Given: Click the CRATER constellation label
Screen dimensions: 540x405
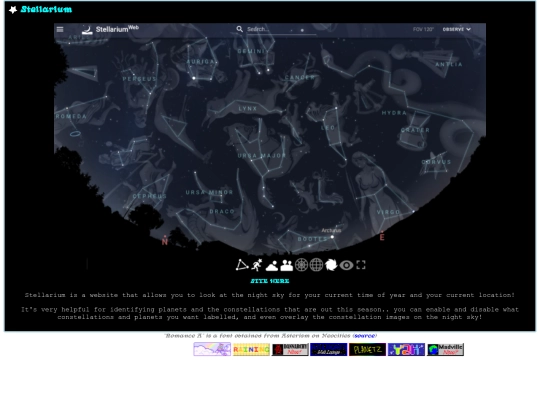Looking at the screenshot, I should coord(415,130).
